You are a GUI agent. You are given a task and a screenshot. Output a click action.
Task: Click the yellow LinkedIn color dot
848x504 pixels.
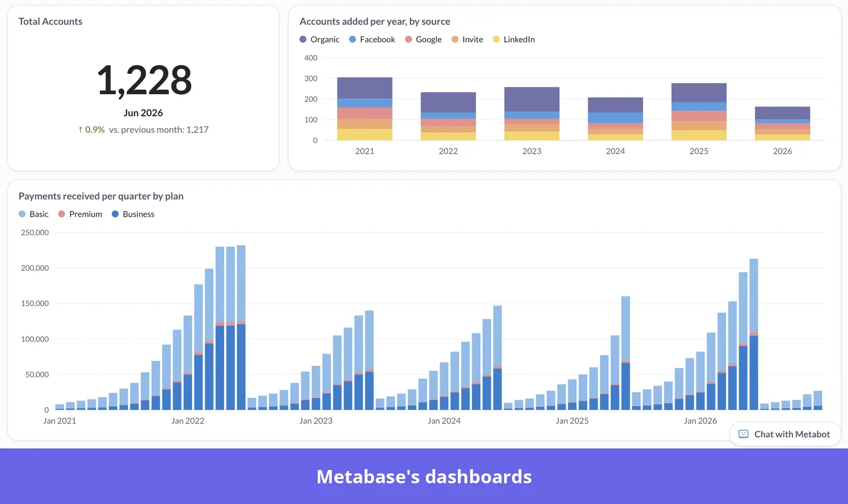[496, 40]
